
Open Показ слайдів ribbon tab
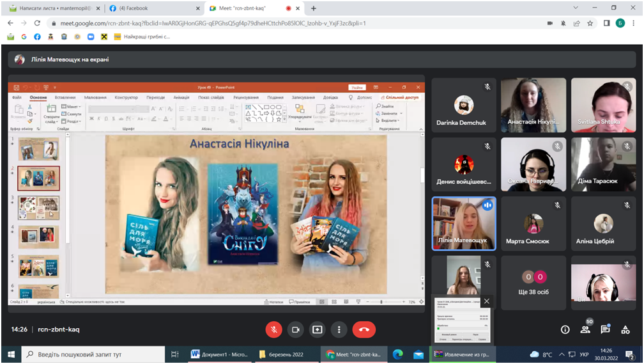click(x=211, y=97)
